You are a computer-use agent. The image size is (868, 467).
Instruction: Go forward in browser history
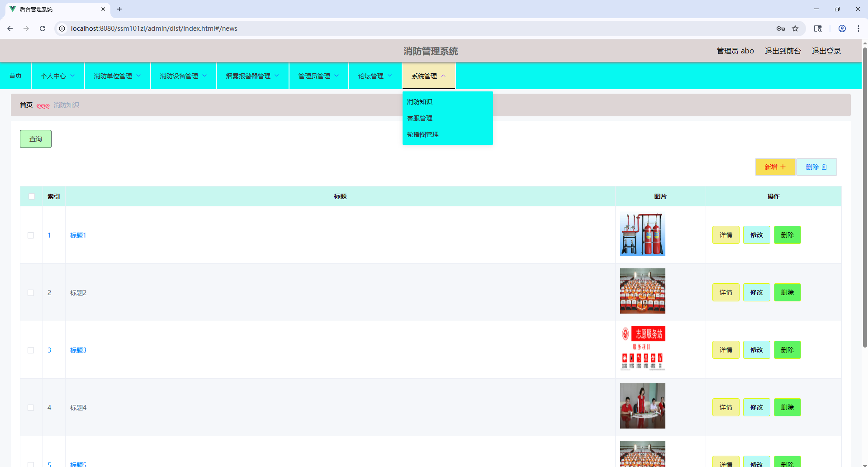pyautogui.click(x=26, y=29)
